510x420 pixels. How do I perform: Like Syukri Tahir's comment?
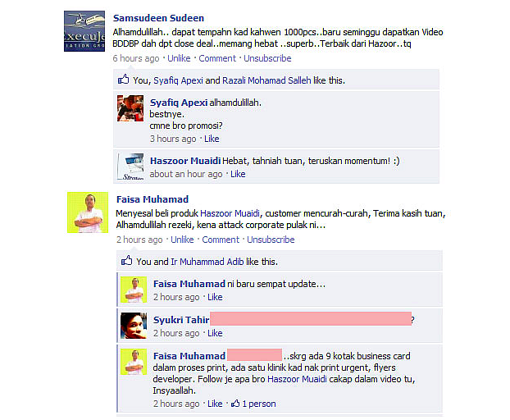coord(215,333)
